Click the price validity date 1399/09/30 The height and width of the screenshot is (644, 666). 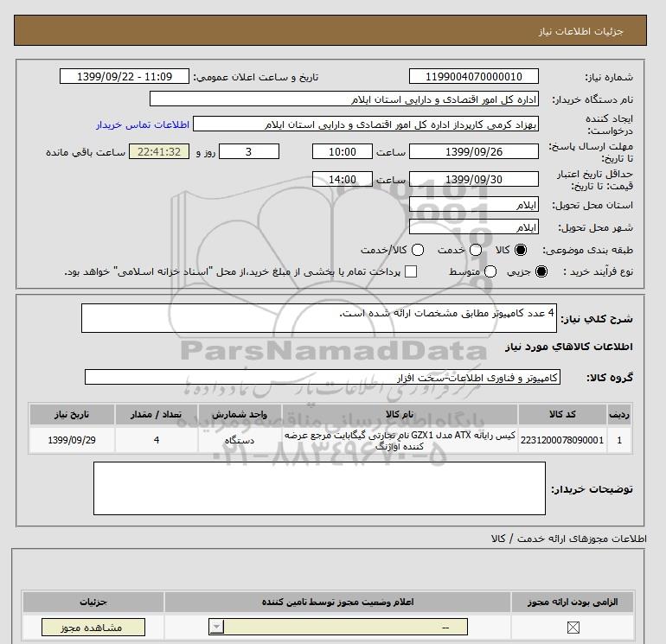click(x=474, y=179)
